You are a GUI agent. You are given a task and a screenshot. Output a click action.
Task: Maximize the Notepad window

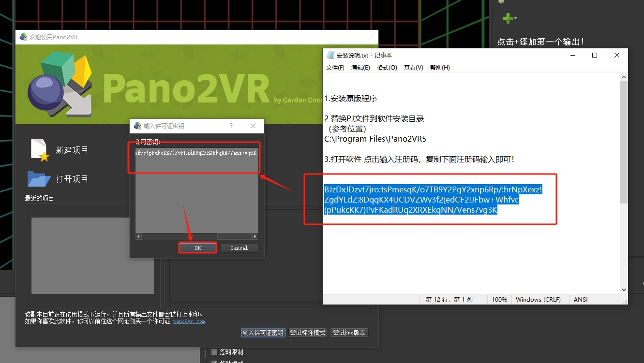pos(595,55)
